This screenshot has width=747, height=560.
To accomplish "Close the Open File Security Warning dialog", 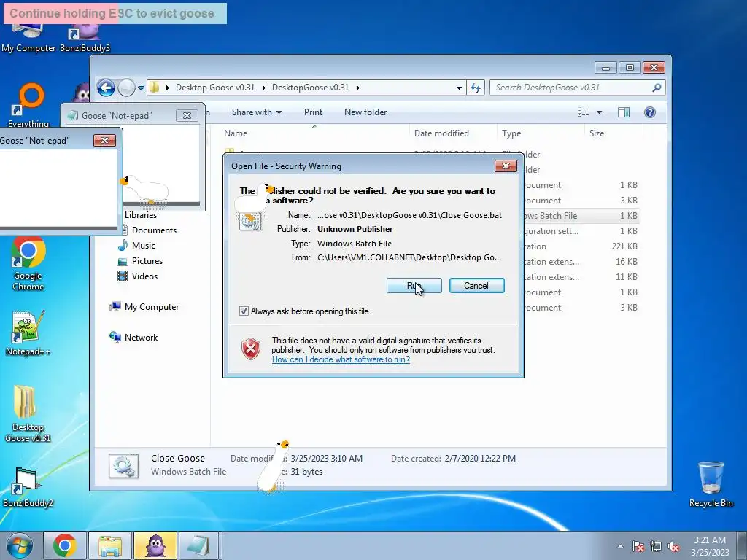I will point(506,166).
